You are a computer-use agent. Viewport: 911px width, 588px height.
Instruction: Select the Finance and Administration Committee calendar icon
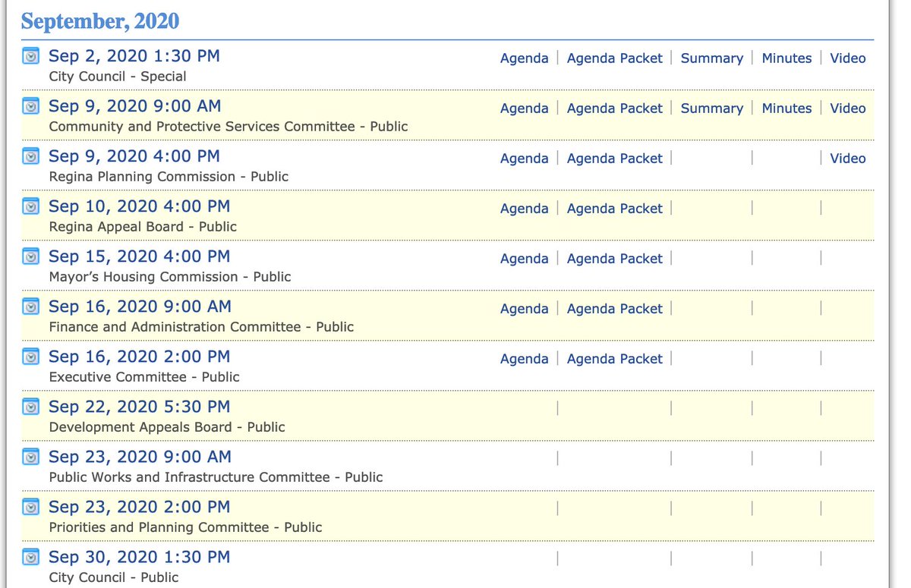30,306
